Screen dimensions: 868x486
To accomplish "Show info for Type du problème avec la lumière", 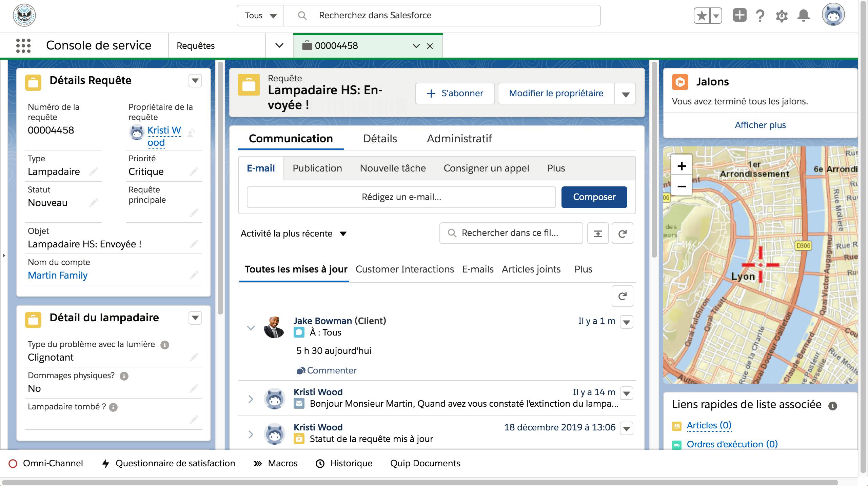I will [164, 345].
